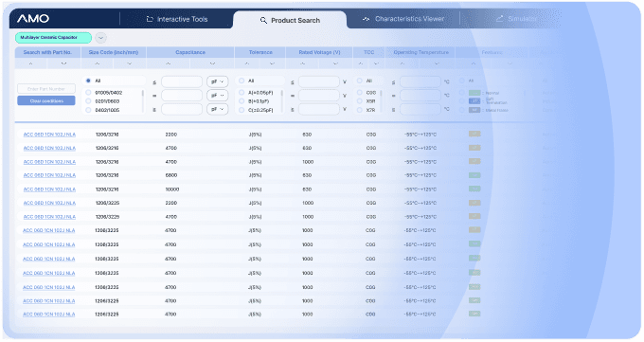Click the 10000 capacitance cell
The width and height of the screenshot is (644, 342).
coord(172,189)
